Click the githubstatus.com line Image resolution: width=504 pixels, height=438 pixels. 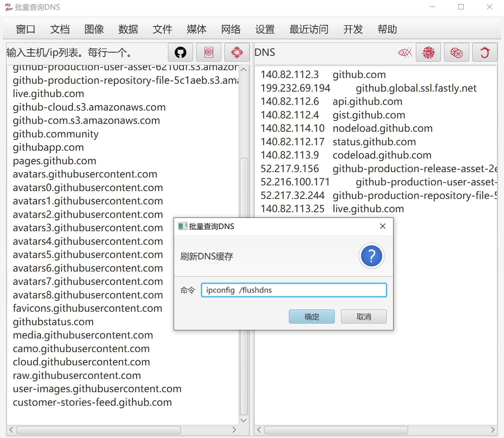tap(53, 322)
